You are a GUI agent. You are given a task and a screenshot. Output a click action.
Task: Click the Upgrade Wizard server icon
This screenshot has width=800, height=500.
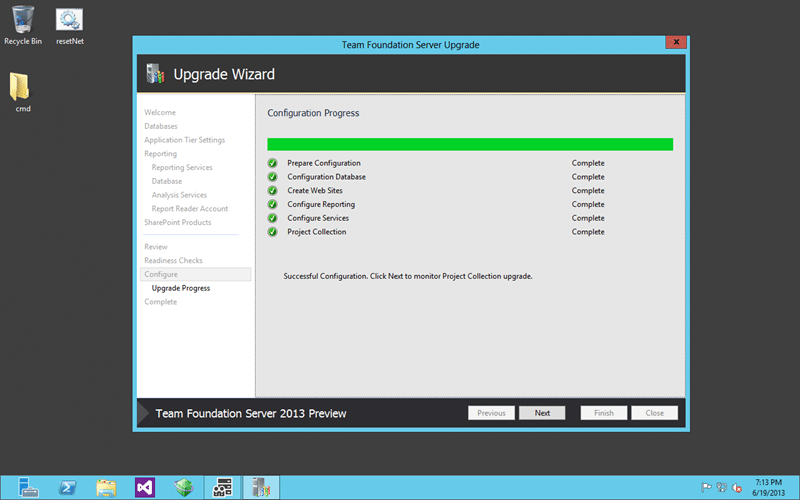point(155,74)
